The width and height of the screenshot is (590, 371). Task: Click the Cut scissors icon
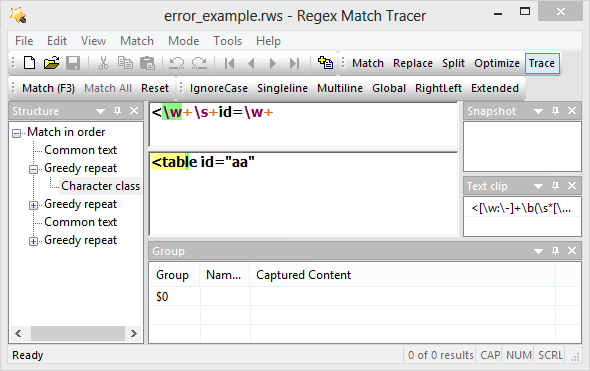103,63
